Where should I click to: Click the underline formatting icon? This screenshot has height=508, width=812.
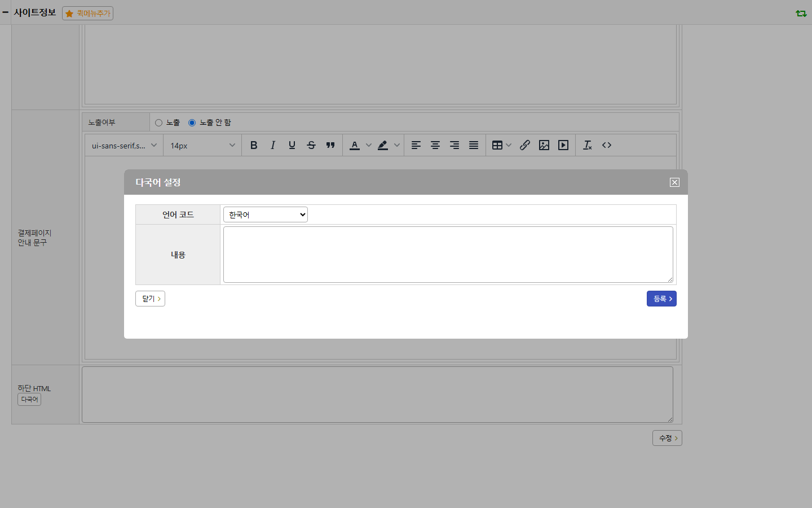pos(292,145)
